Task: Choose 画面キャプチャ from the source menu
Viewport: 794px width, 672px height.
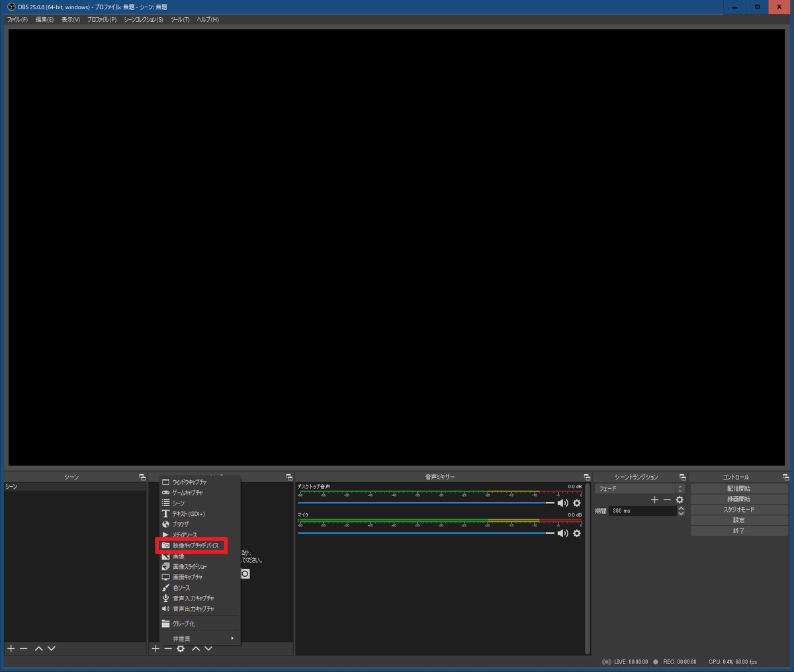Action: [x=199, y=577]
